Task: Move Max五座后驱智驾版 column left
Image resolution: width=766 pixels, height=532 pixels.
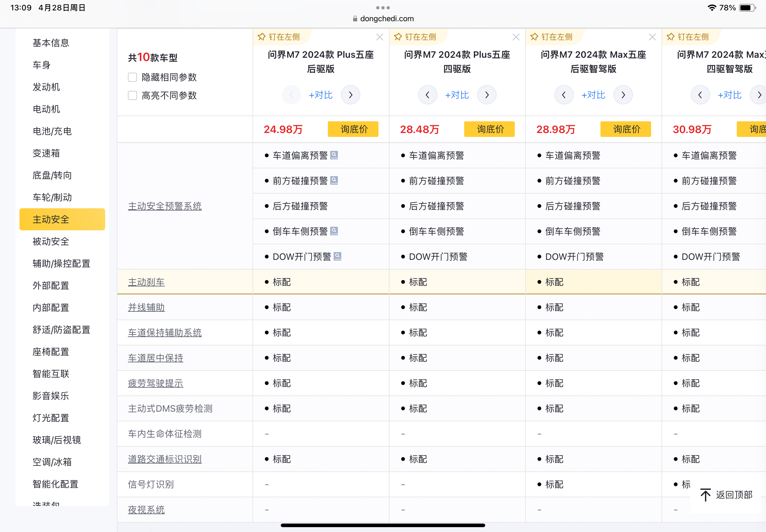Action: click(x=564, y=95)
